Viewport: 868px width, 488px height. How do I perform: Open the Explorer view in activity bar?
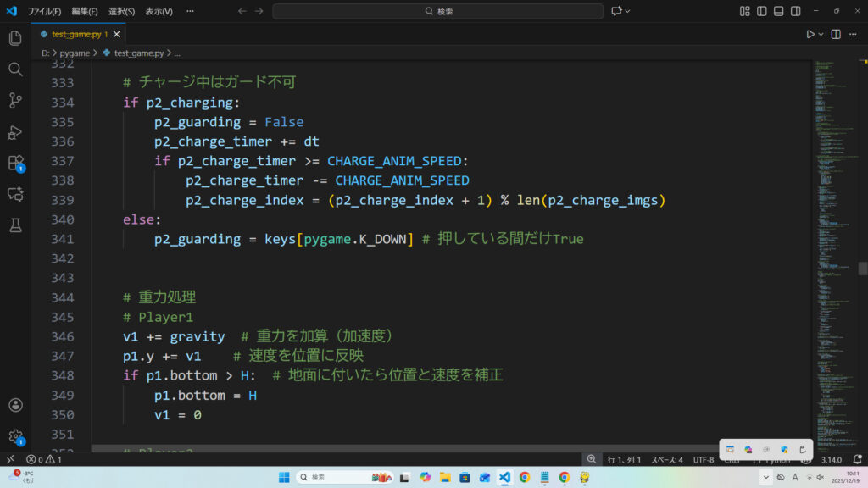point(15,38)
